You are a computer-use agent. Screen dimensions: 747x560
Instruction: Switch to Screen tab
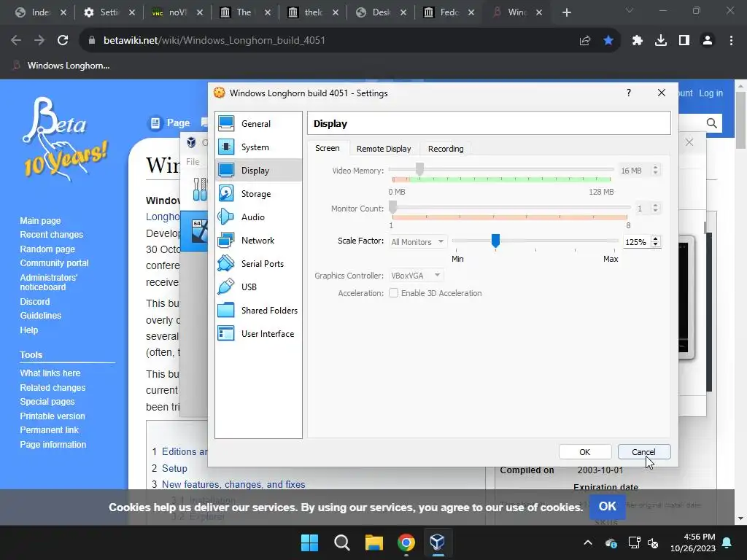(x=328, y=148)
